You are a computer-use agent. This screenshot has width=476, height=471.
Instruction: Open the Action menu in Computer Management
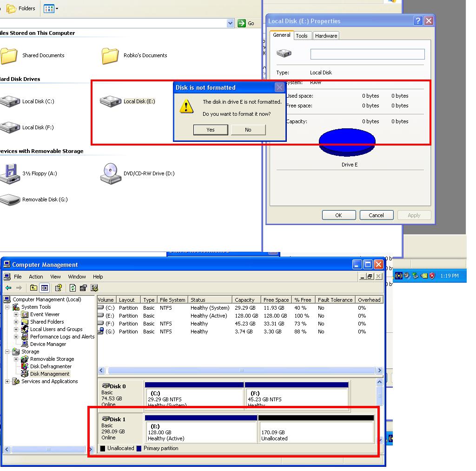click(36, 277)
